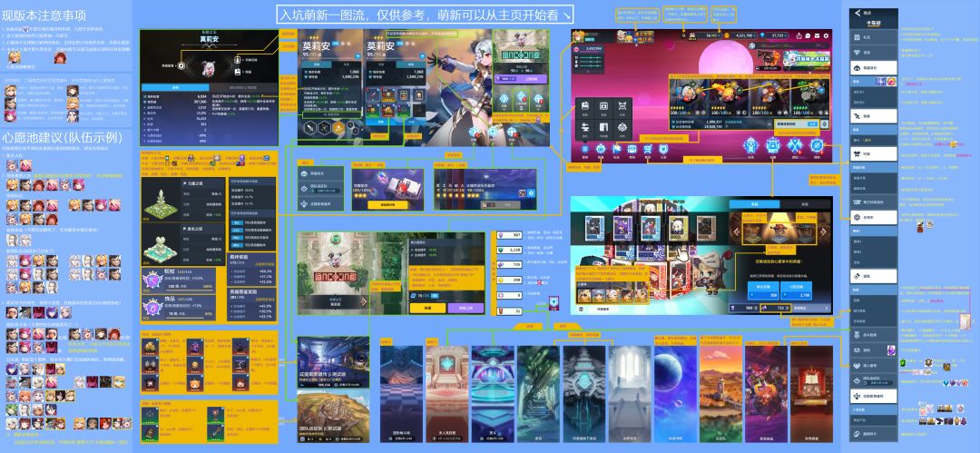Click the event banner in lobby upper right
Image resolution: width=980 pixels, height=453 pixels.
point(807,60)
